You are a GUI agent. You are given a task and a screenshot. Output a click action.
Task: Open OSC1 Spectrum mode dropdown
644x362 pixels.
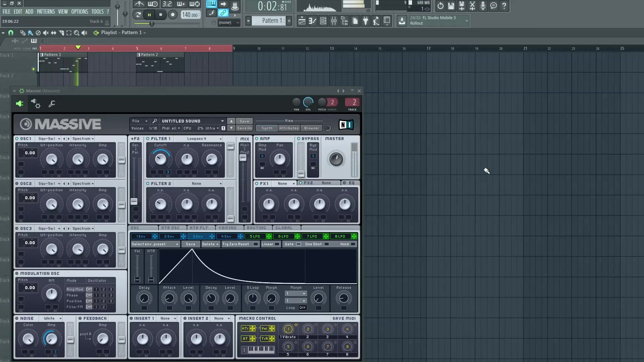click(x=83, y=138)
